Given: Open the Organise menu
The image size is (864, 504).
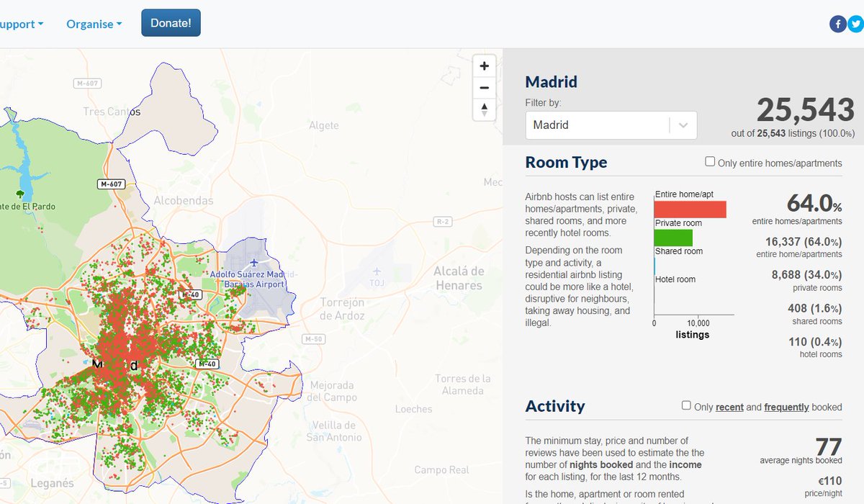Looking at the screenshot, I should pyautogui.click(x=94, y=24).
